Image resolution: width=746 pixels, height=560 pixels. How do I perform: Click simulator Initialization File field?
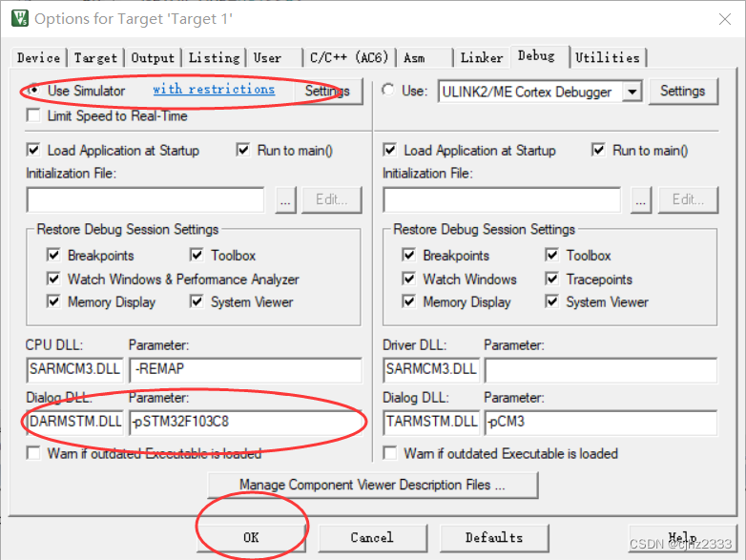[x=146, y=199]
